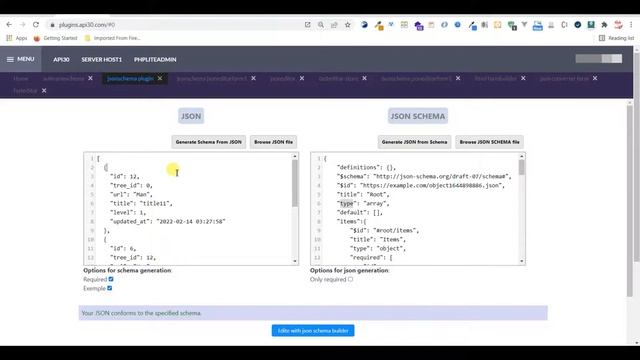Open the Getting Started bookmark
Image resolution: width=640 pixels, height=360 pixels.
pyautogui.click(x=56, y=38)
